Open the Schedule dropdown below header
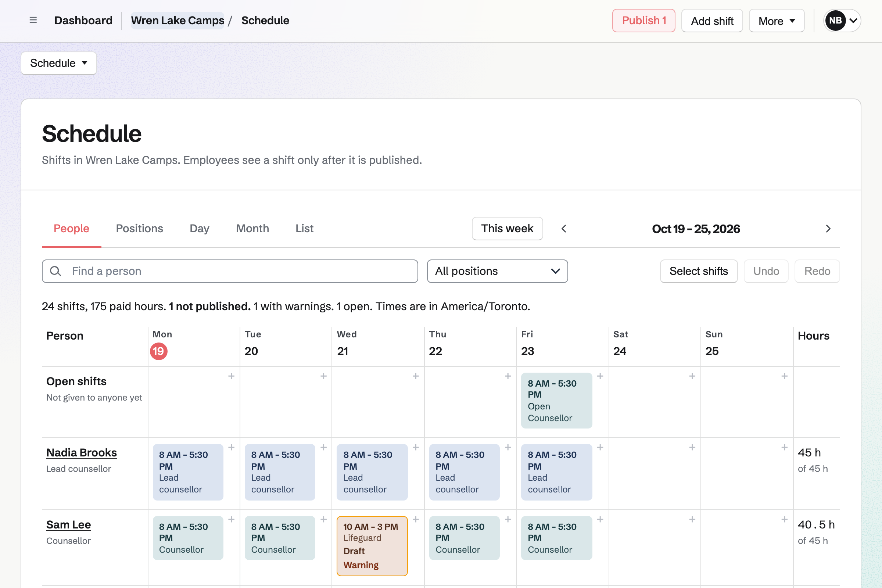The image size is (882, 588). coord(59,63)
